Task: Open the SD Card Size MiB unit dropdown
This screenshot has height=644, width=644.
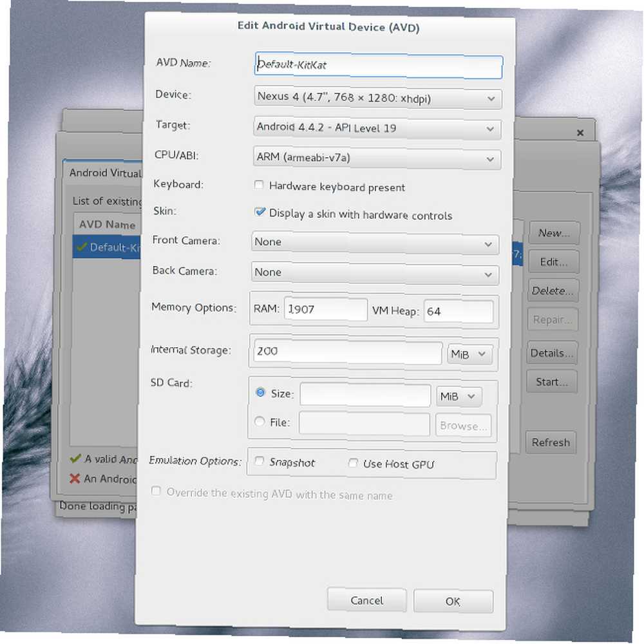Action: pos(459,396)
